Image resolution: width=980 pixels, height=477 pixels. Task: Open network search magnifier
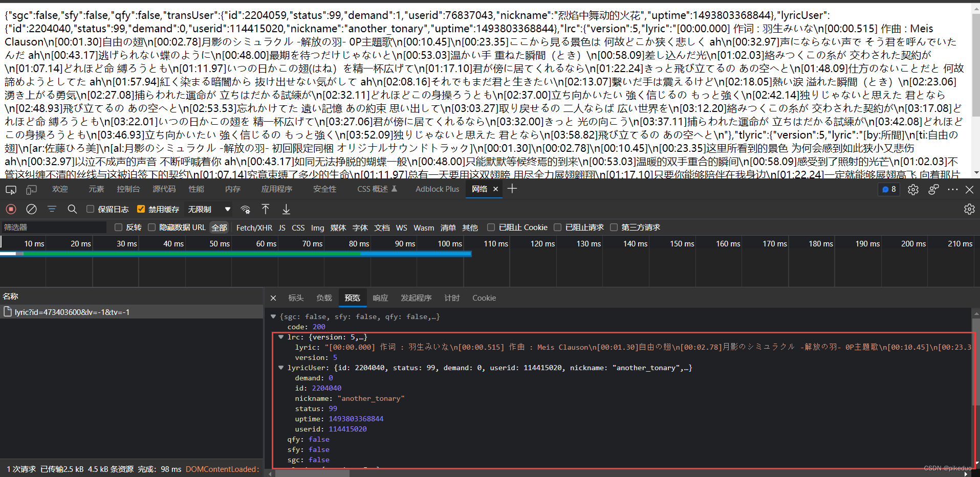pos(72,209)
